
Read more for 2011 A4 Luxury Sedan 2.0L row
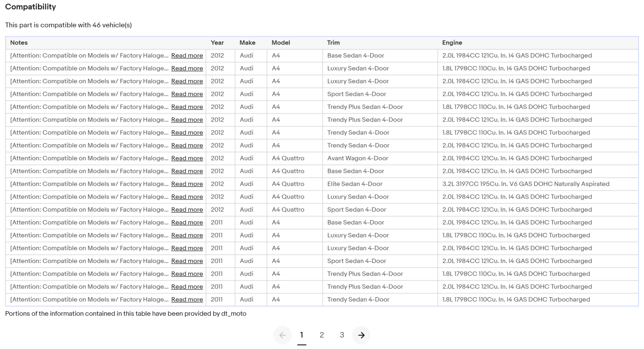[187, 248]
